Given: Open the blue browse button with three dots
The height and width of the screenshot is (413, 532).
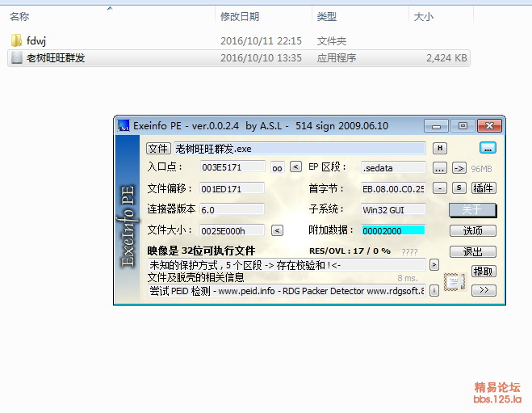Looking at the screenshot, I should tap(488, 148).
